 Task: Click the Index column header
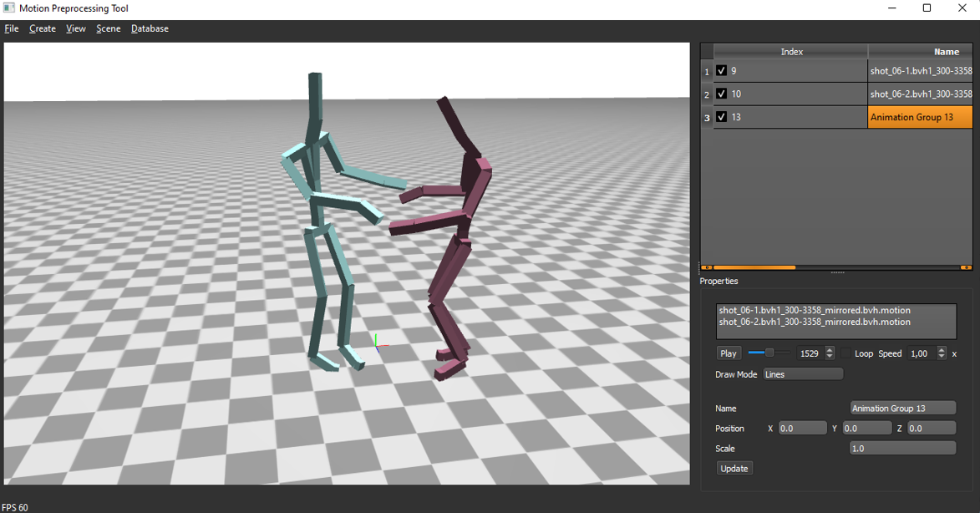(790, 52)
